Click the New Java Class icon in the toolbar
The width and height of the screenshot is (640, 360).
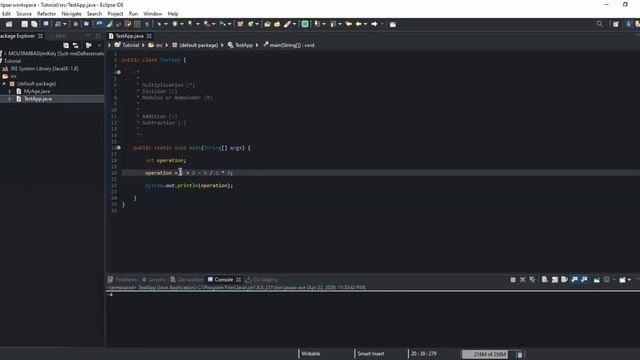pos(251,24)
